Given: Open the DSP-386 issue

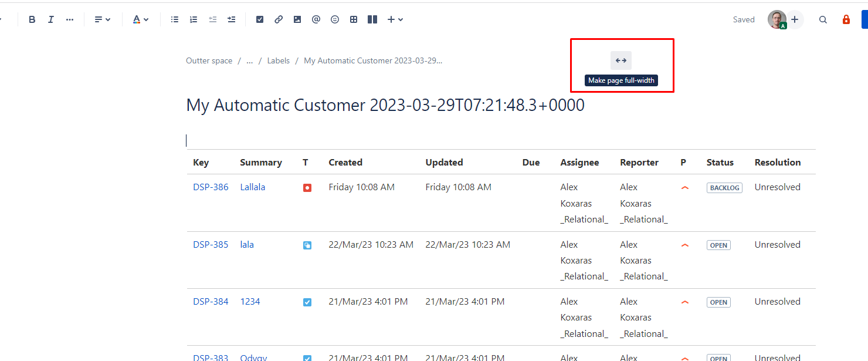Looking at the screenshot, I should tap(210, 187).
